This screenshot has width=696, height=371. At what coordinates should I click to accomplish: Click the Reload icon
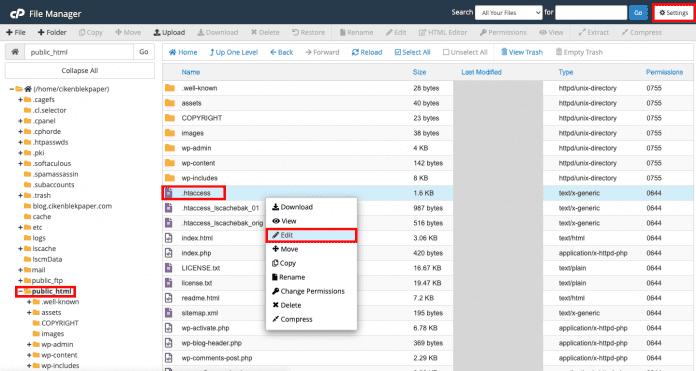click(x=355, y=52)
